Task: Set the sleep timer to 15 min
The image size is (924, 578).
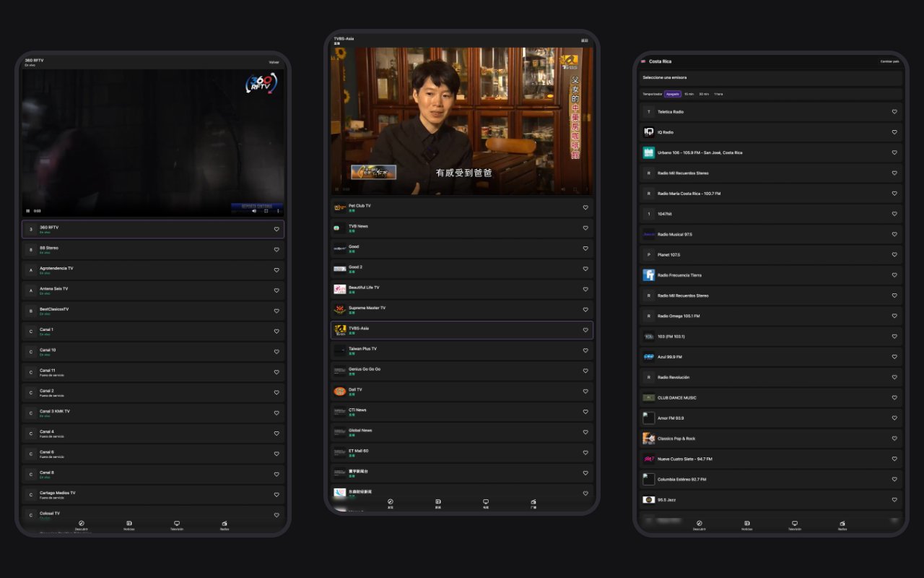Action: (x=689, y=94)
